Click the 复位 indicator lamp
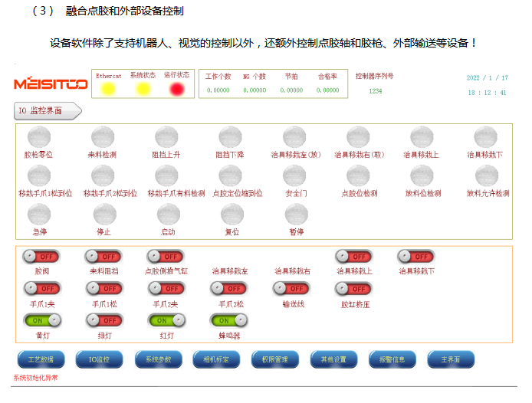Viewport: 532px width, 403px height. pos(232,215)
